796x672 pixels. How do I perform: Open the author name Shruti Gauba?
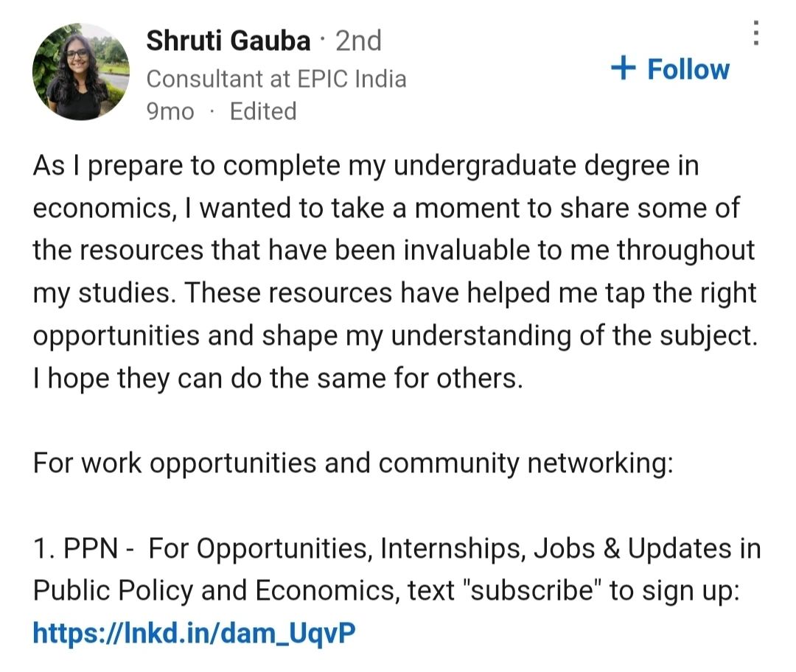coord(228,41)
